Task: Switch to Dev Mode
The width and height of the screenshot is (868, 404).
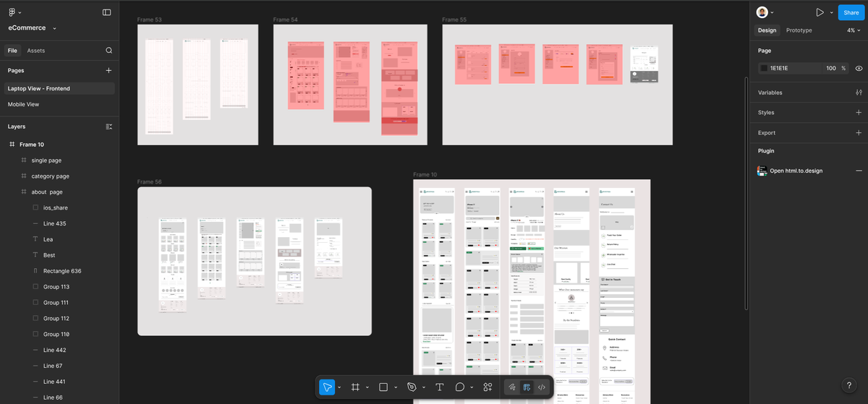Action: (x=542, y=387)
